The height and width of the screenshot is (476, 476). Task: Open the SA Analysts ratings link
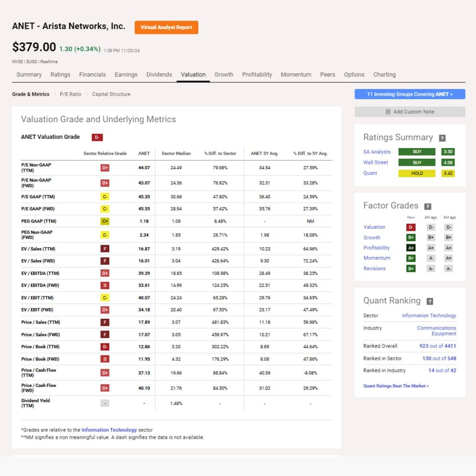377,152
